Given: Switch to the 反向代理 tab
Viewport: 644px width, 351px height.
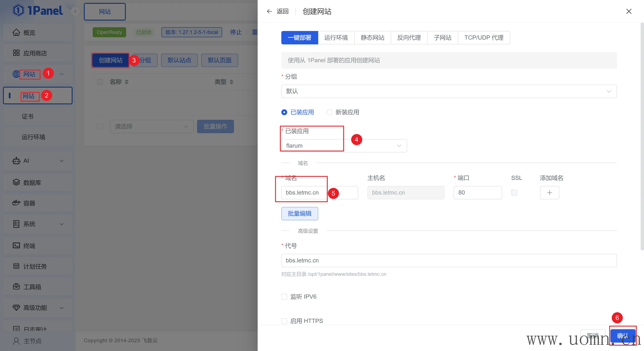Looking at the screenshot, I should [409, 38].
